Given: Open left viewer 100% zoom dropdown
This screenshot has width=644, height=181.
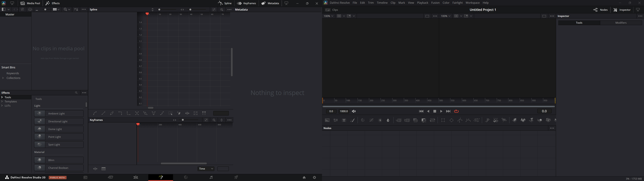Looking at the screenshot, I should tap(328, 16).
